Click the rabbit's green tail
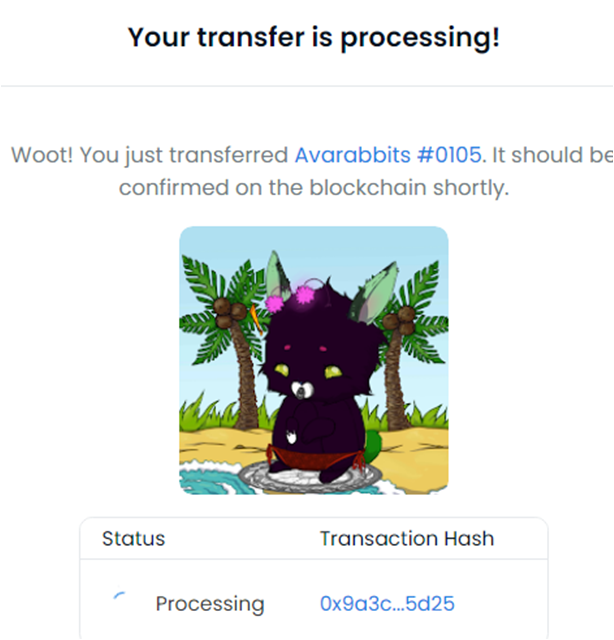Screen dimensions: 614x640 tap(373, 446)
